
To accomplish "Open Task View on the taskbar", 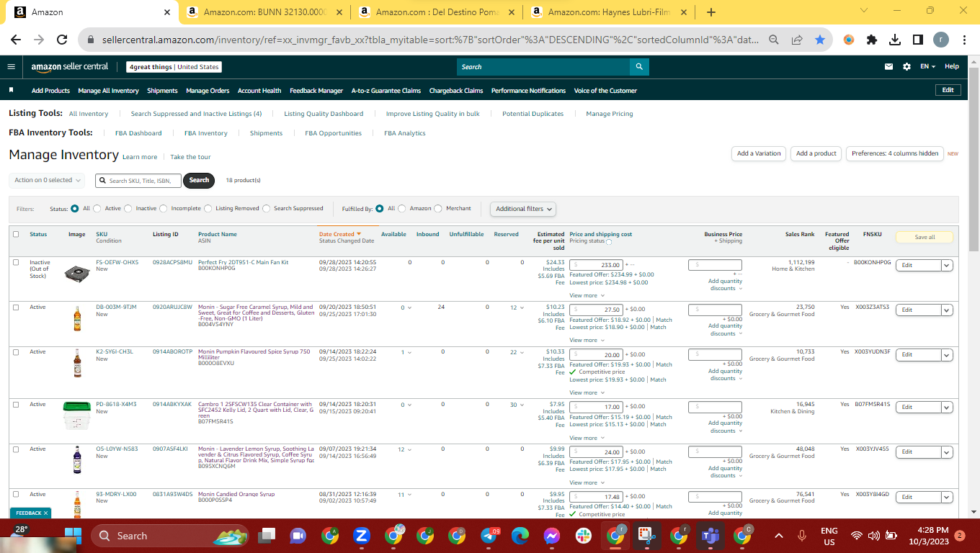I will (268, 536).
